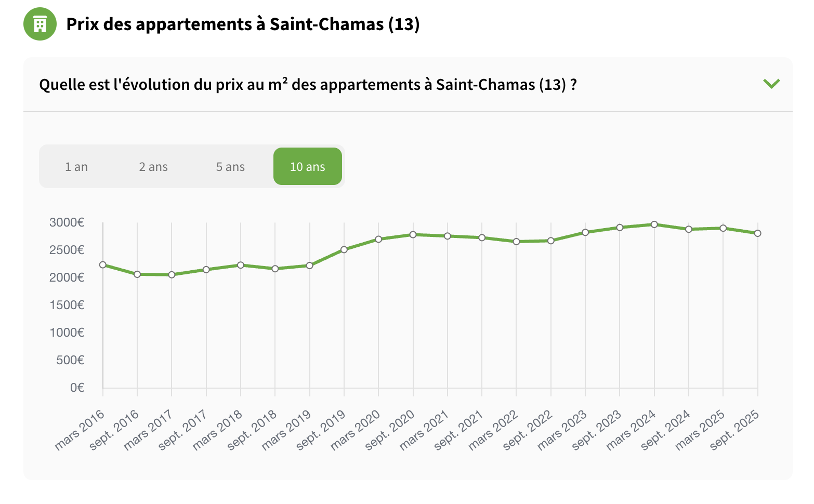Screen dimensions: 814x504
Task: Click the mars 2024 peak data point
Action: point(654,224)
